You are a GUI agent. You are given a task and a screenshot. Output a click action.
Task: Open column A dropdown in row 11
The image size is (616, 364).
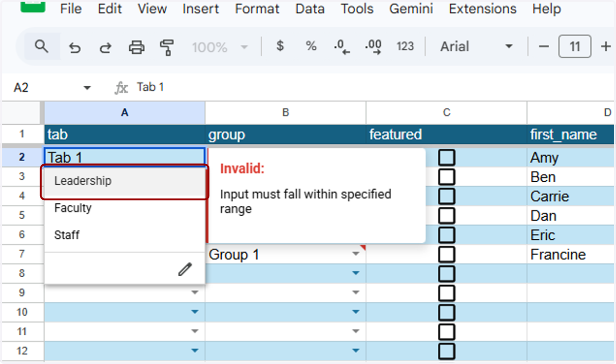pos(195,332)
